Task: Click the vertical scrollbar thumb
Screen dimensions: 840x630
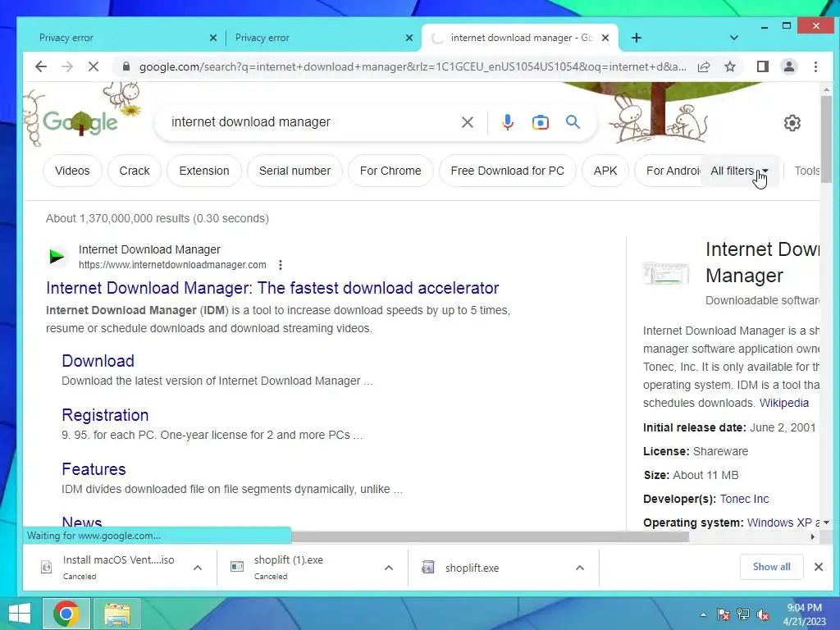Action: (825, 139)
